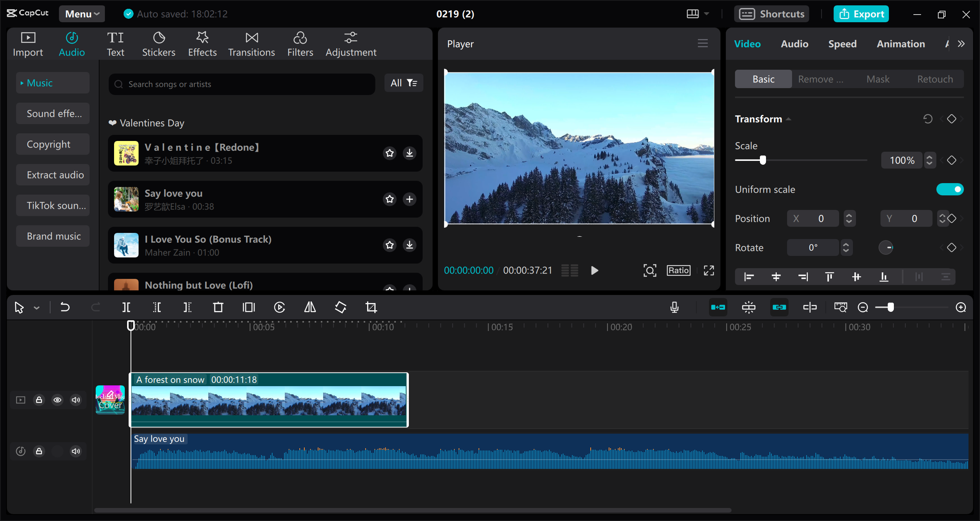The image size is (980, 521).
Task: Delete the selected clip with the trash icon
Action: click(218, 307)
